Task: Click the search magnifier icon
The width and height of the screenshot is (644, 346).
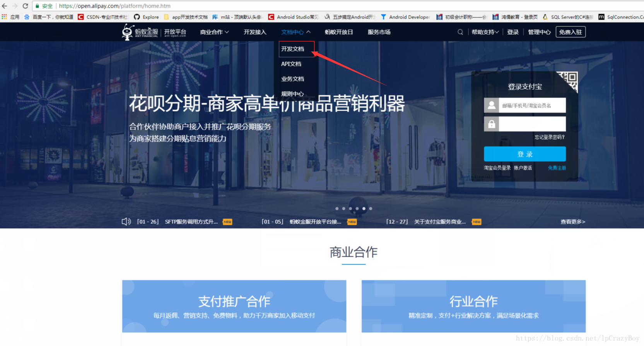Action: click(460, 32)
